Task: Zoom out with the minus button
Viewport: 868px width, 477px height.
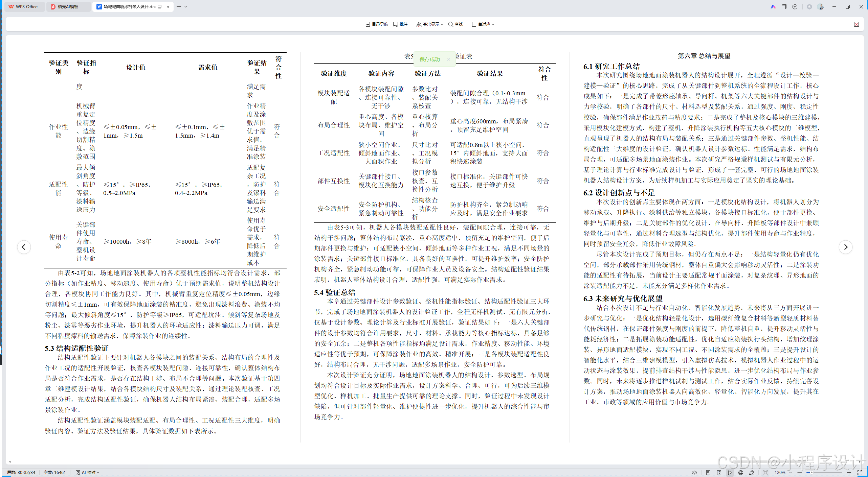Action: [x=799, y=473]
